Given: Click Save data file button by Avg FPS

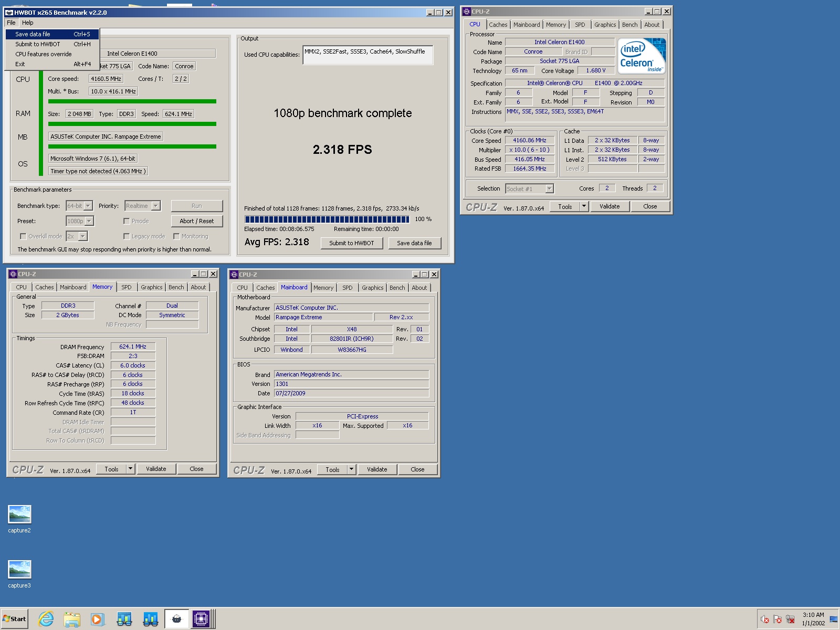Looking at the screenshot, I should pos(414,243).
